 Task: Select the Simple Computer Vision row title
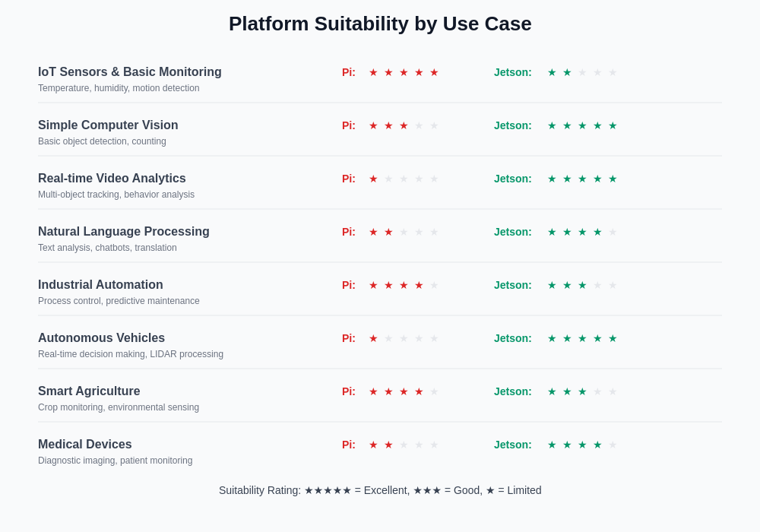pyautogui.click(x=108, y=125)
